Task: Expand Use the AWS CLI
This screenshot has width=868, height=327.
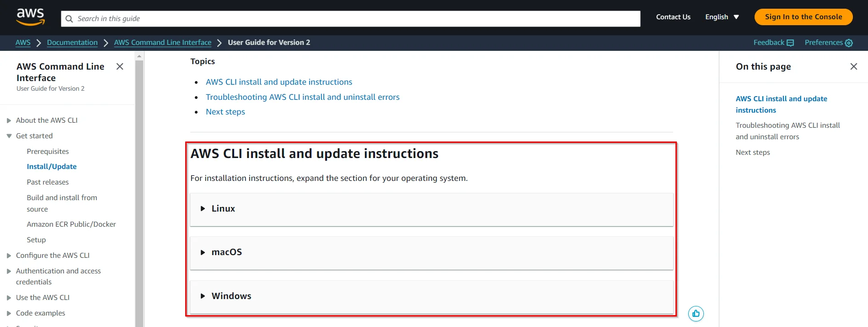Action: (9, 298)
